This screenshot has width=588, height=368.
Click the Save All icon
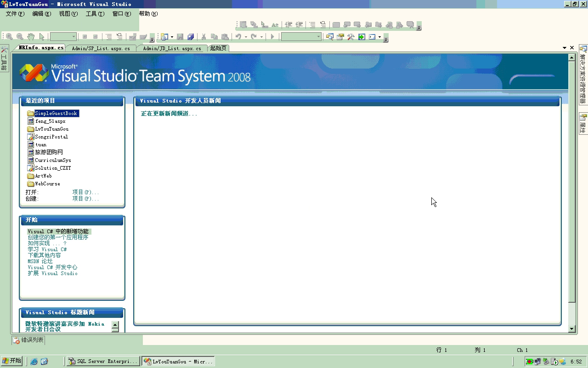[x=191, y=37]
